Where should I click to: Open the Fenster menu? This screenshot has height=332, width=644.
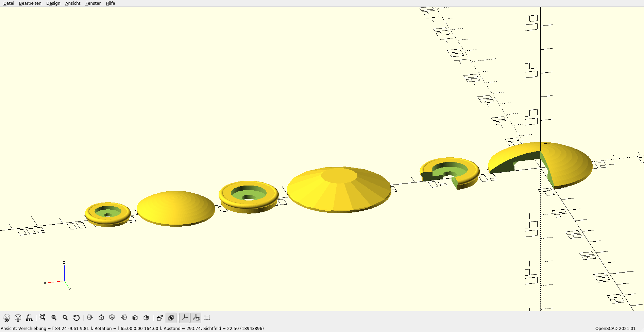[x=93, y=3]
